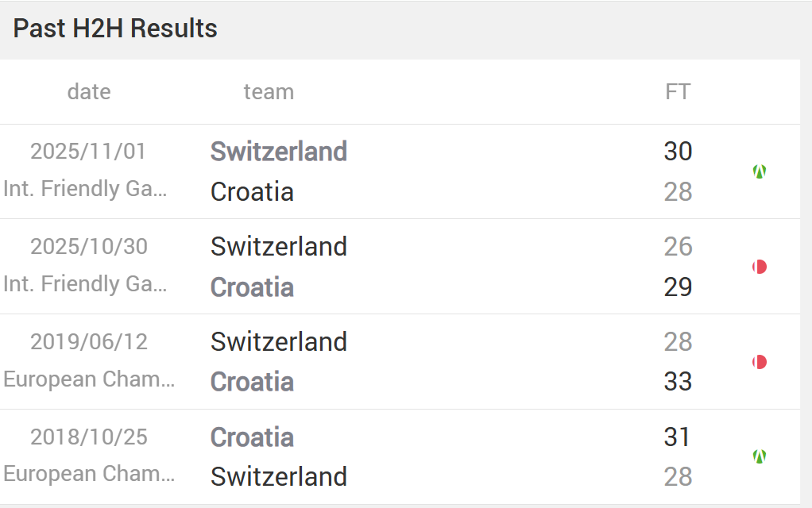Click red half-circle icon for 2019/06/12 match

(x=759, y=362)
